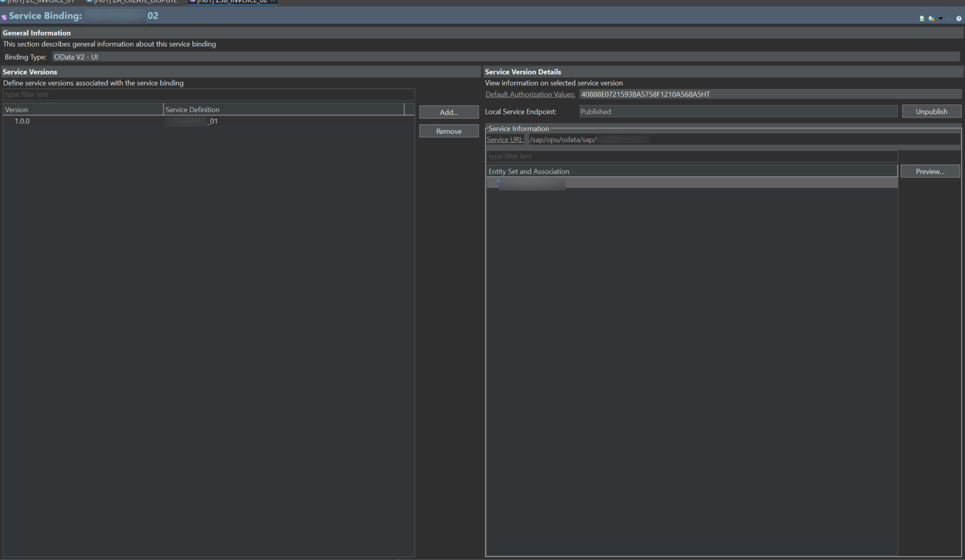Open the Service URL link
Image resolution: width=965 pixels, height=560 pixels.
point(505,140)
